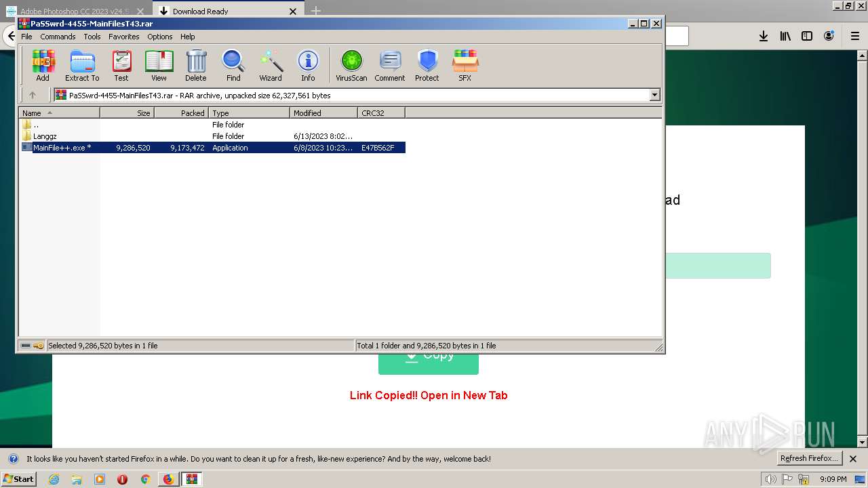Open the Help menu
868x488 pixels.
188,37
